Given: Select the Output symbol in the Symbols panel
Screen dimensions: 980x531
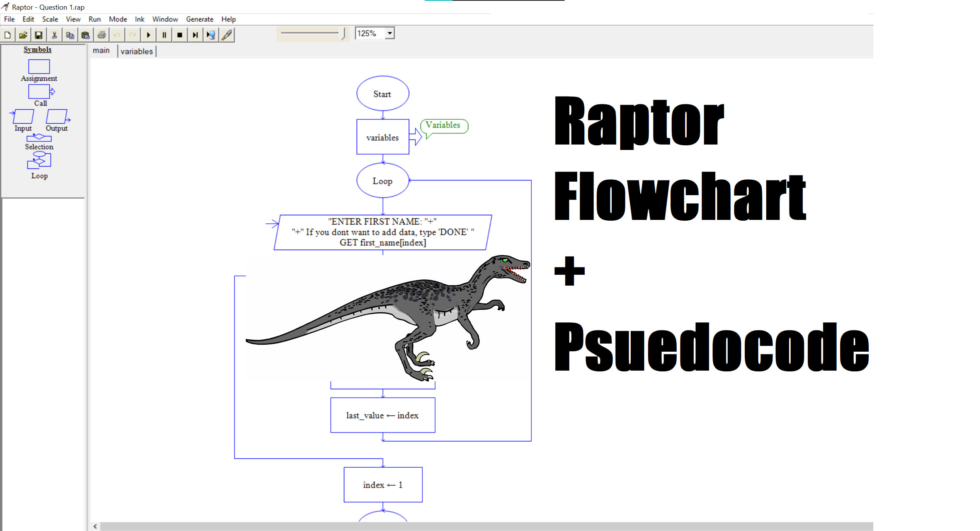Looking at the screenshot, I should coord(57,117).
